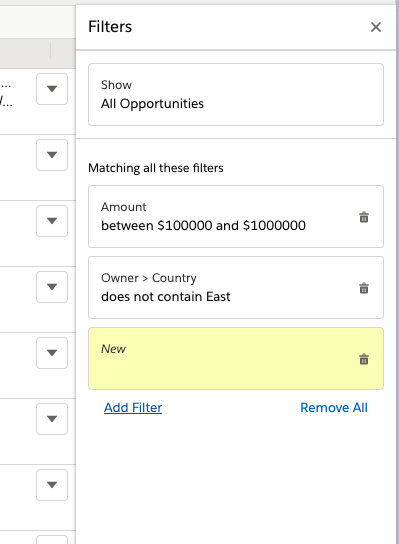399x544 pixels.
Task: Open the seventh row's action dropdown
Action: click(x=52, y=485)
